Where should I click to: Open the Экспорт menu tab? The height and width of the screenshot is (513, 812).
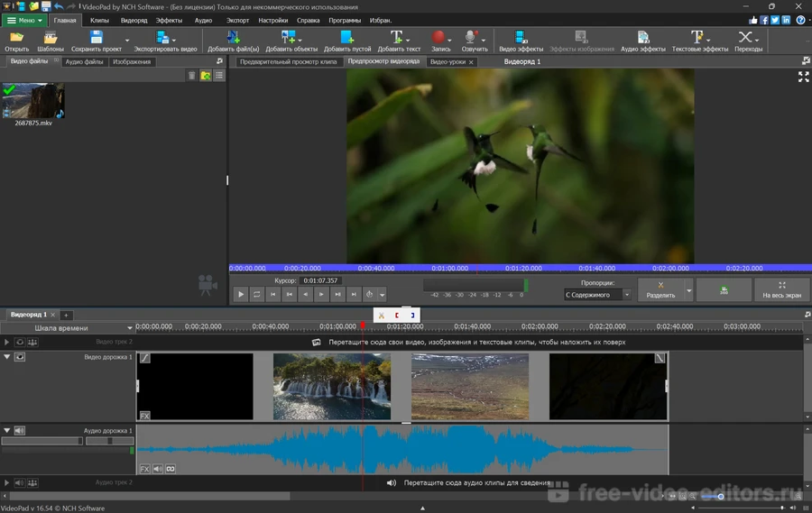click(x=237, y=20)
